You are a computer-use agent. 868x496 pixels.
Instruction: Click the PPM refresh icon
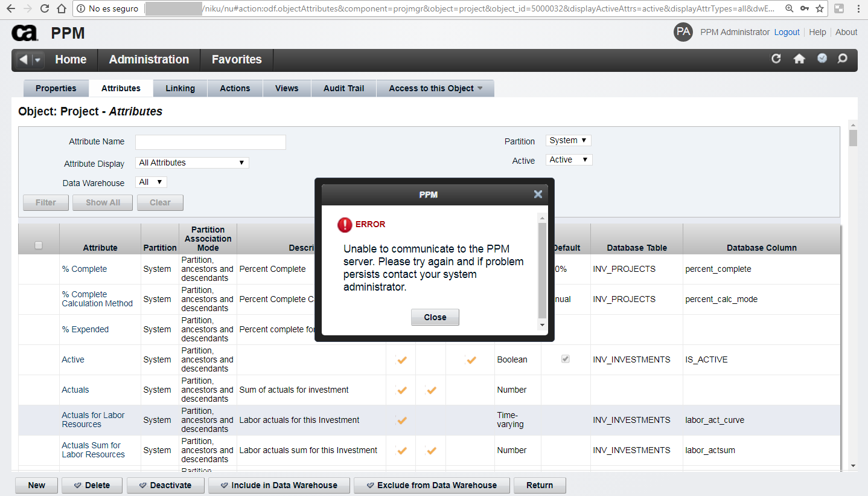point(776,59)
